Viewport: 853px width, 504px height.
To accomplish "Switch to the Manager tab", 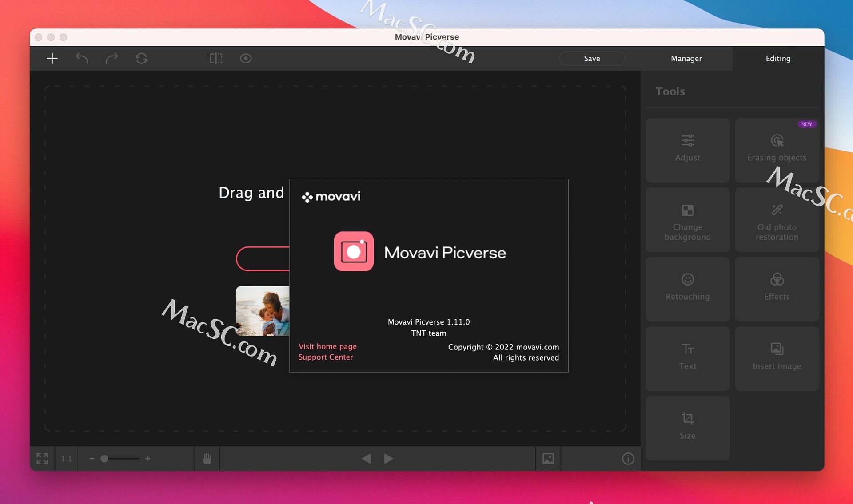I will [687, 58].
